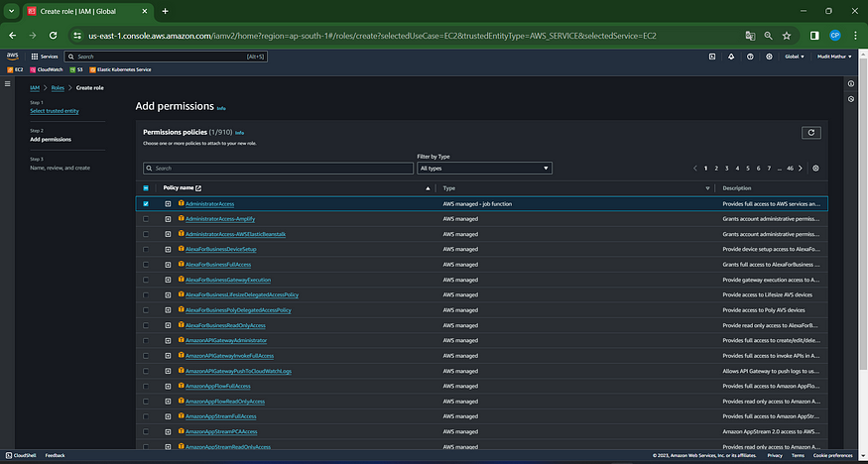Expand the AdministratorAccess policy details
The height and width of the screenshot is (464, 868).
coord(168,203)
